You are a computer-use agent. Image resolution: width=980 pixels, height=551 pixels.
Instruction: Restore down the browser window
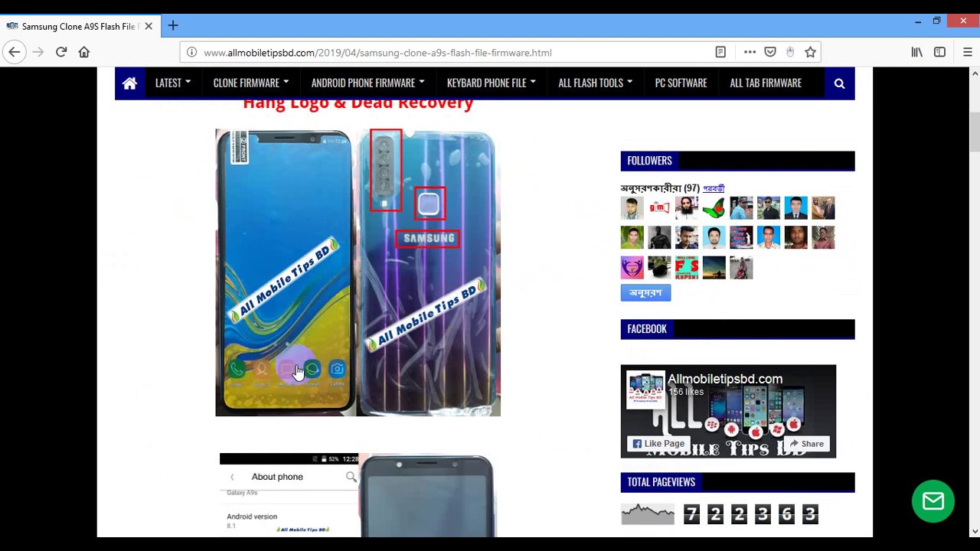936,21
